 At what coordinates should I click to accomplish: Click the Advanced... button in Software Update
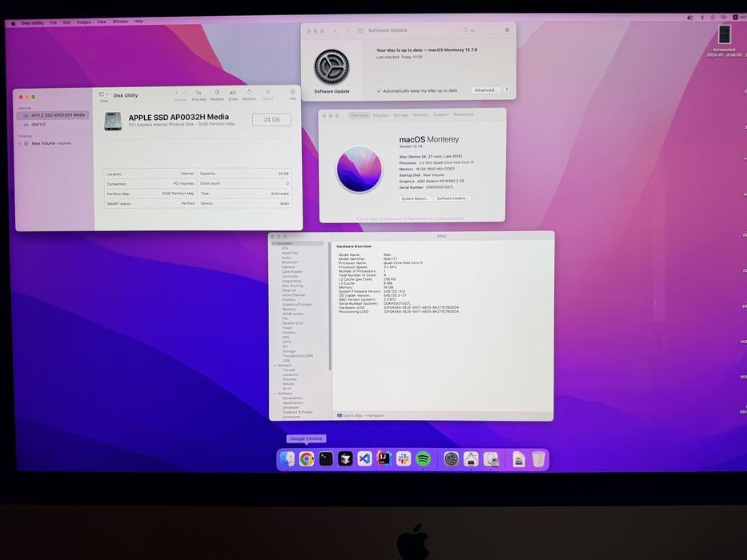pos(485,90)
